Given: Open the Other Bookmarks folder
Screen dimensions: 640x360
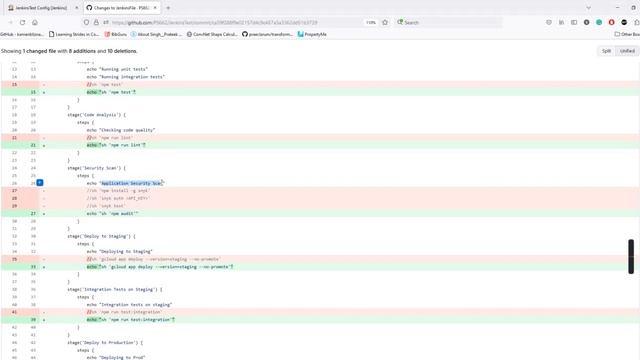Looking at the screenshot, I should pyautogui.click(x=627, y=34).
